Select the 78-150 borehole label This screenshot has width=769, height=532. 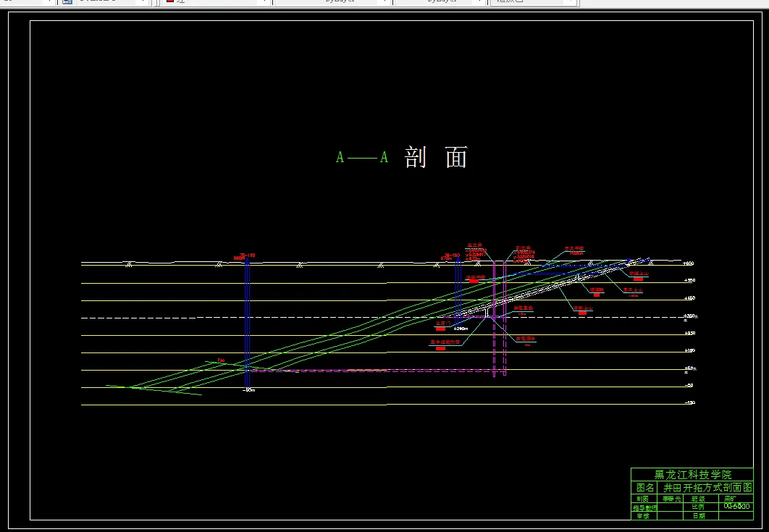tap(452, 255)
